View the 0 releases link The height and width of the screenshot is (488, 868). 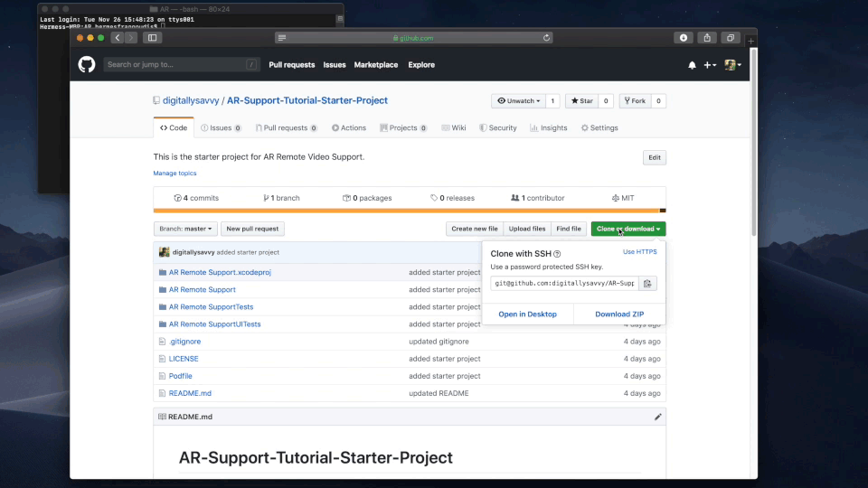pyautogui.click(x=452, y=198)
